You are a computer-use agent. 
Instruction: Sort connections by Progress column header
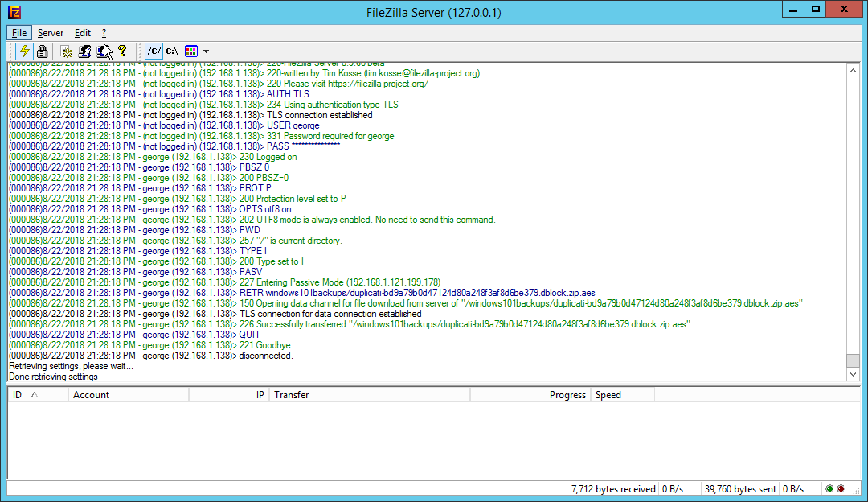530,394
